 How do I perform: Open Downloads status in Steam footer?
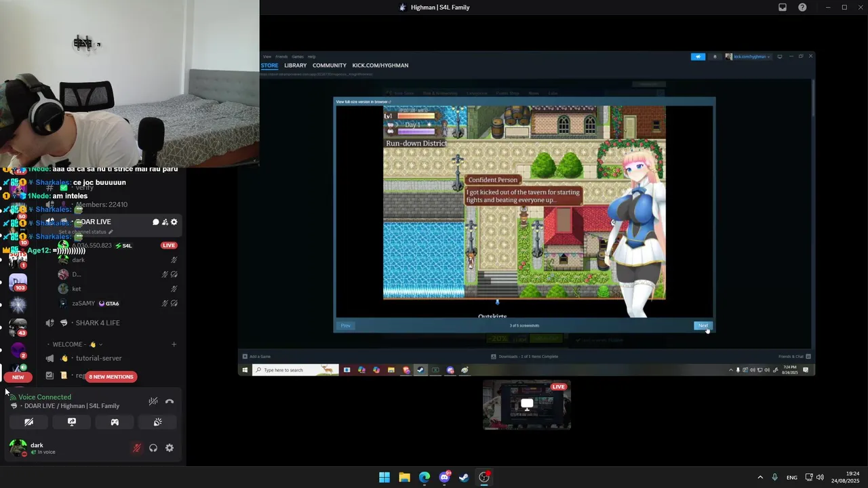pyautogui.click(x=524, y=357)
